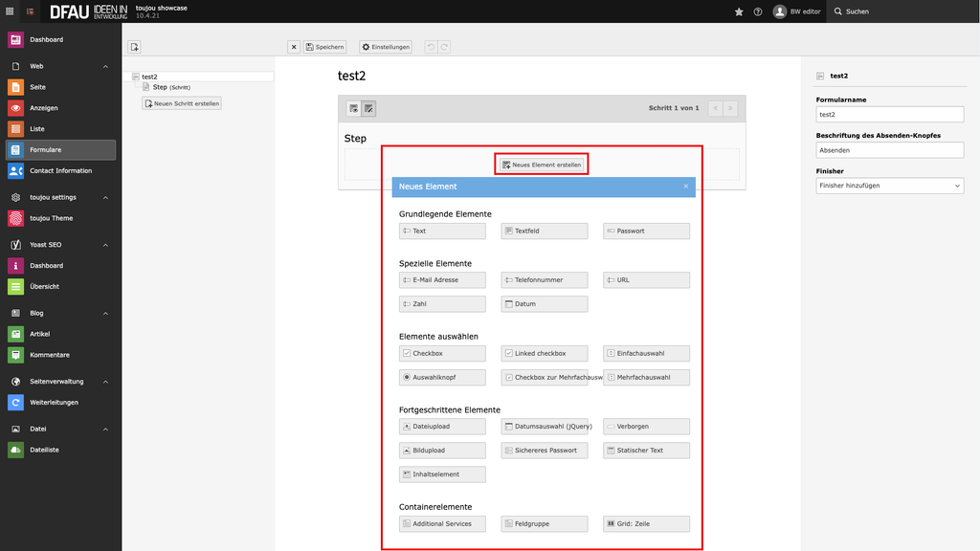The image size is (980, 551).
Task: Open Finisher hinzufügen dropdown
Action: (x=889, y=186)
